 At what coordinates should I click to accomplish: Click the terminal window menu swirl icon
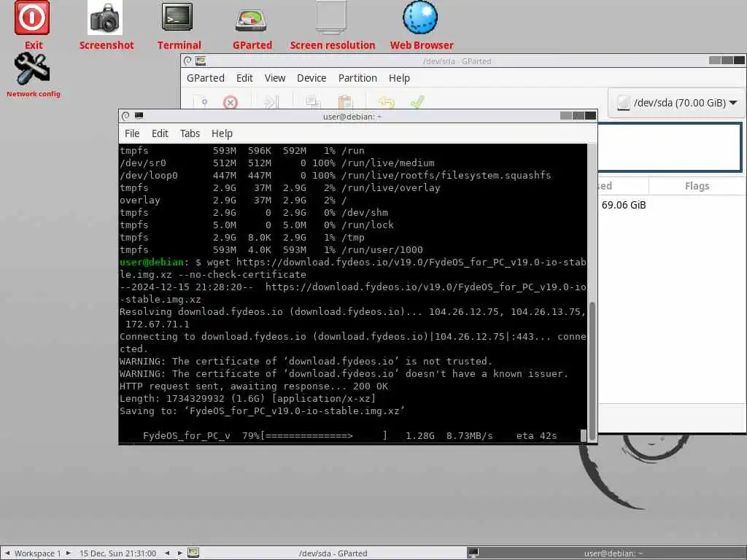[125, 116]
